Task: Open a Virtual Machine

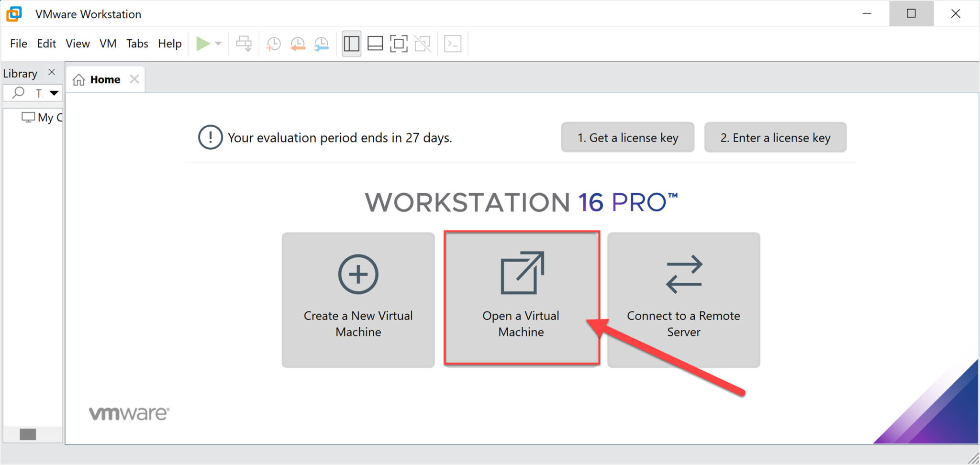Action: (x=521, y=299)
